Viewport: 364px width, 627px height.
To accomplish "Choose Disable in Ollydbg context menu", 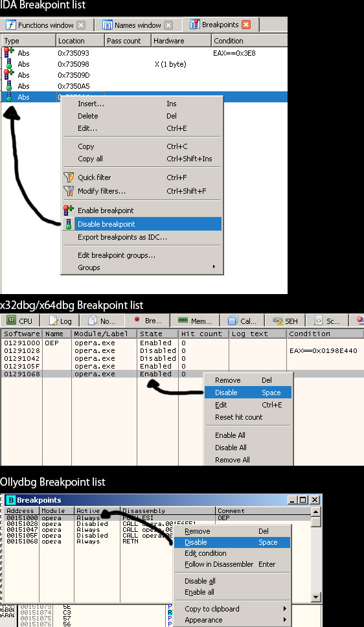I will click(232, 542).
